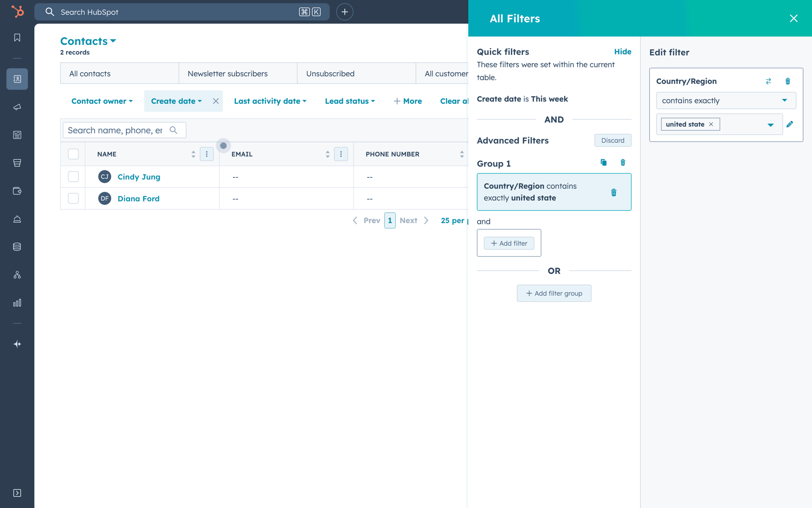Check the box for Cindy Jung
Image resolution: width=812 pixels, height=508 pixels.
point(73,177)
